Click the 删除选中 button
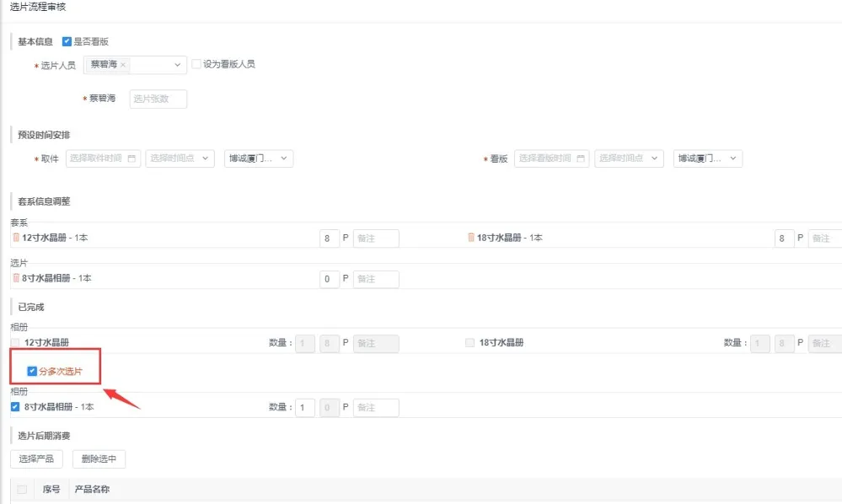This screenshot has width=842, height=504. [99, 458]
